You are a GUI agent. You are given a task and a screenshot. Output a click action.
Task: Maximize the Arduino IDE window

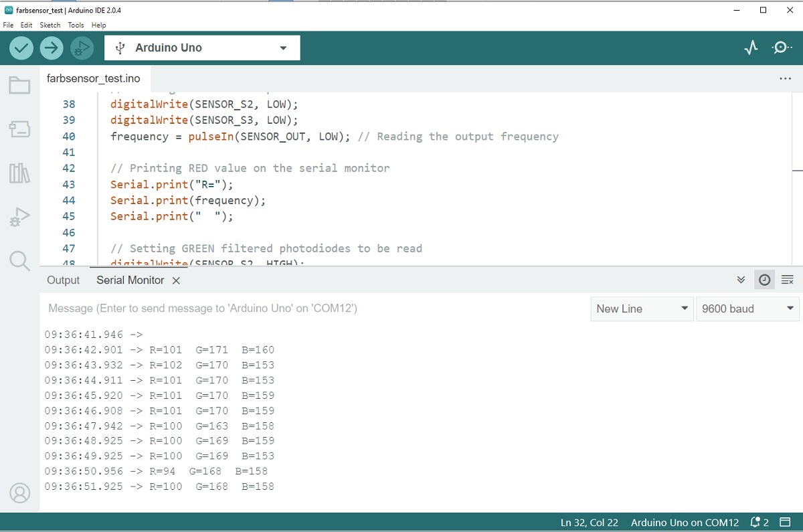(764, 10)
